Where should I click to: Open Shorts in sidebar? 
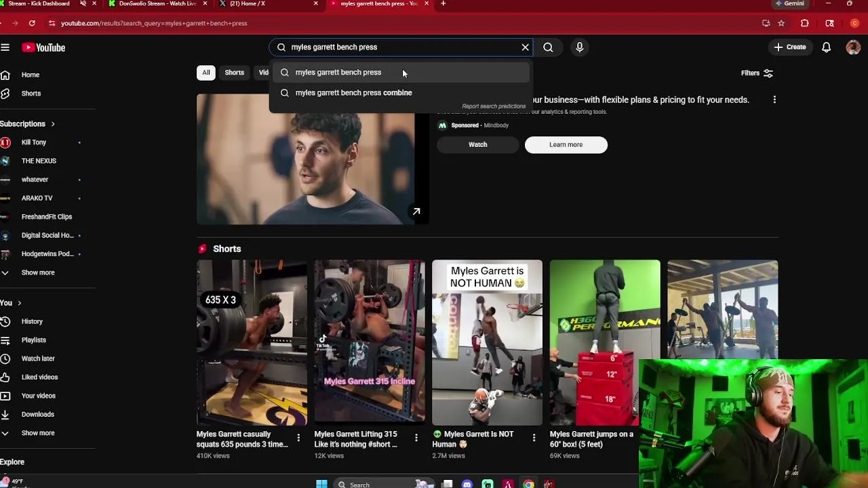(31, 94)
